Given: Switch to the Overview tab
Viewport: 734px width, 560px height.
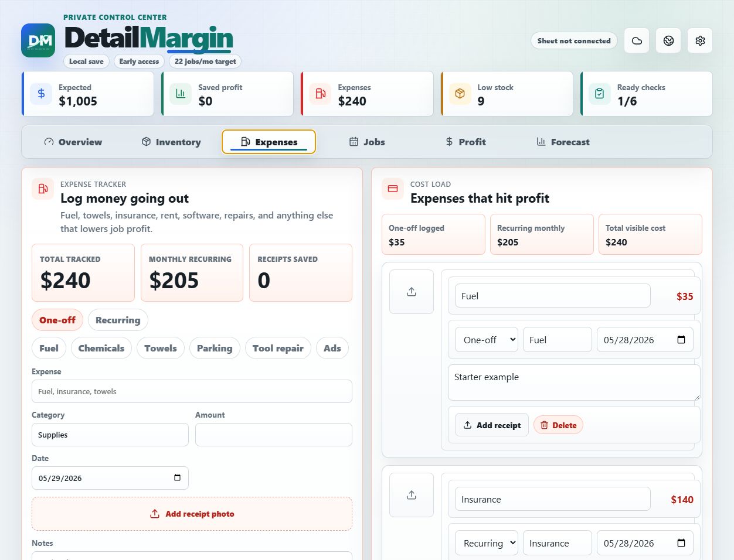Looking at the screenshot, I should tap(73, 142).
